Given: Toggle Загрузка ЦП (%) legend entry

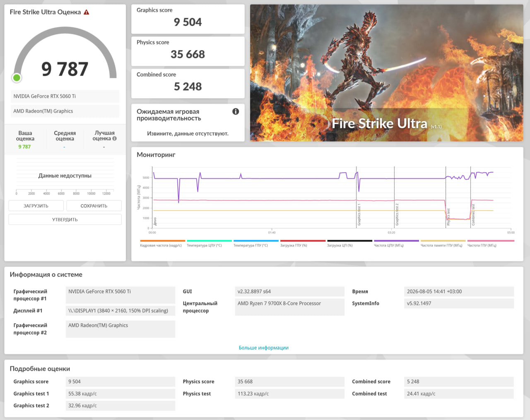Looking at the screenshot, I should tap(349, 243).
